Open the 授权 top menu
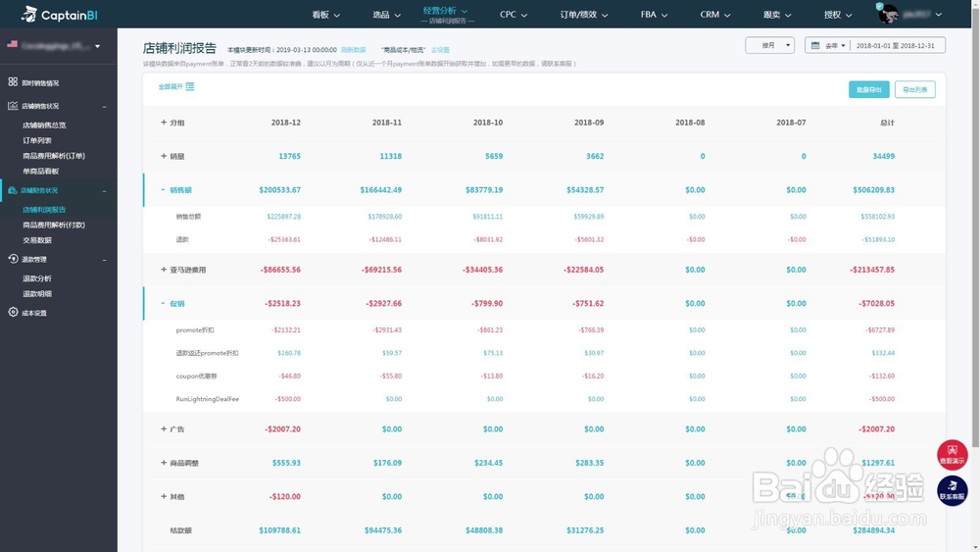Screen dimensions: 980x552 coord(838,15)
